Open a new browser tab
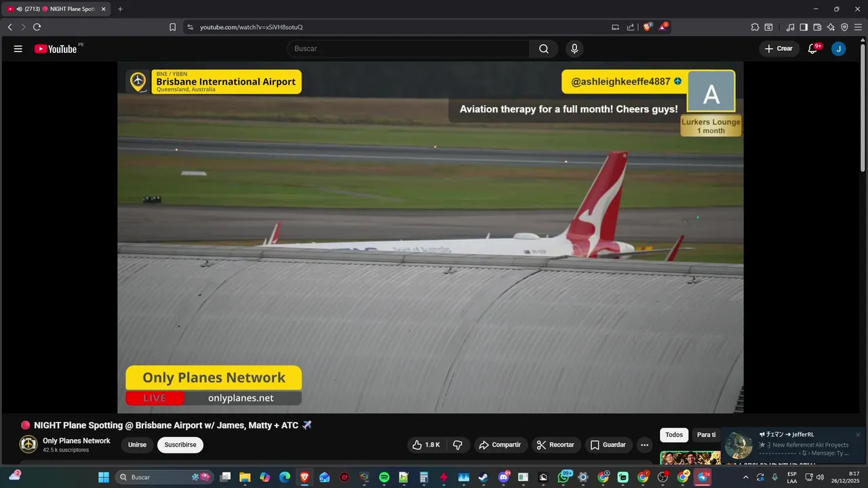The image size is (868, 488). click(x=120, y=9)
